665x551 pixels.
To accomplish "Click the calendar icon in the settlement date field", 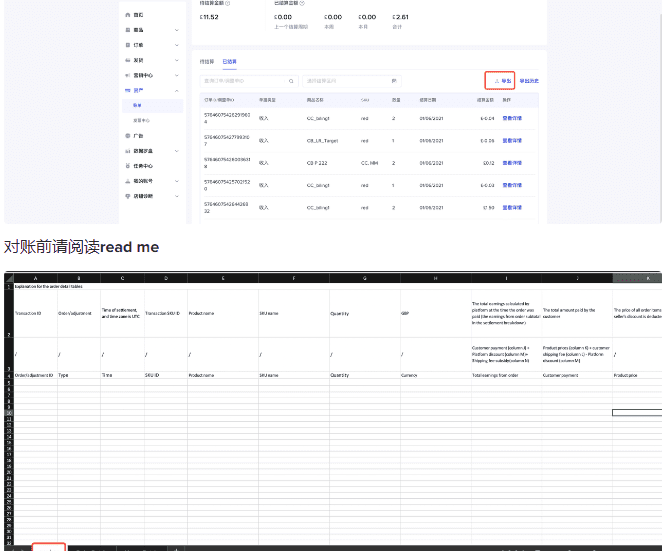I will pos(394,81).
